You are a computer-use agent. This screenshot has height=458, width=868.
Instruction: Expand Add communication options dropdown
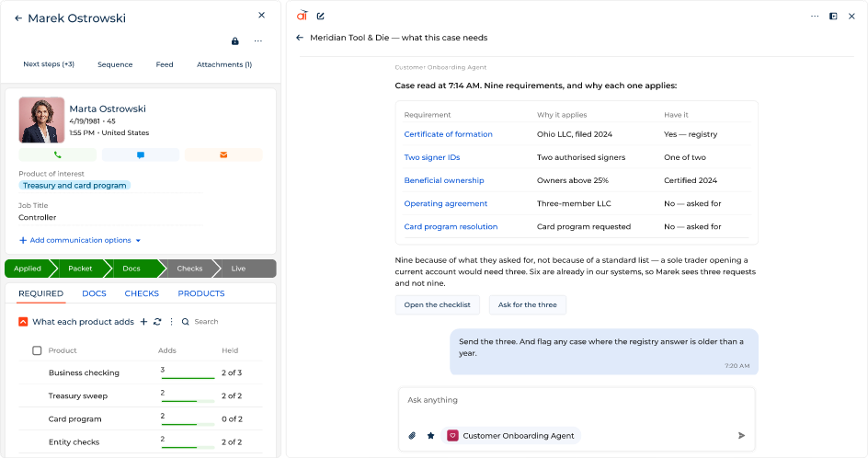[x=80, y=240]
